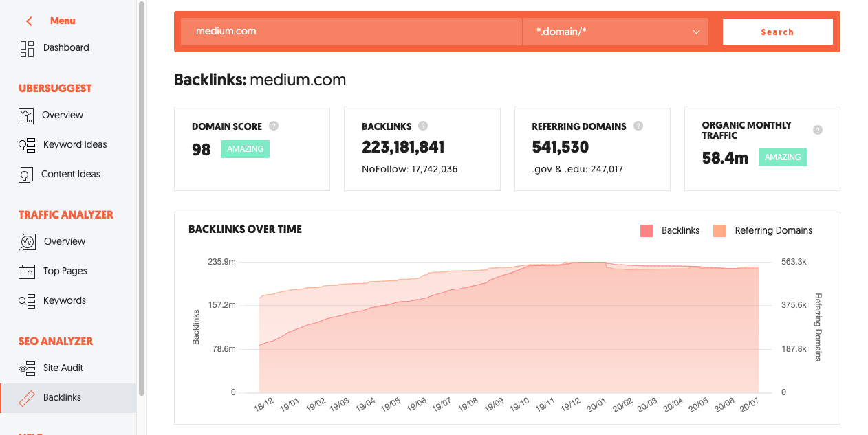Click the Backlinks legend color swatch

coord(647,231)
